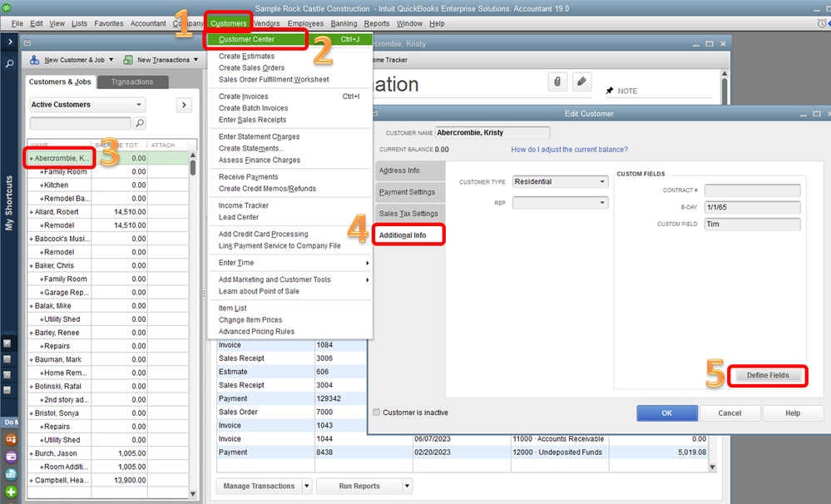Image resolution: width=831 pixels, height=504 pixels.
Task: Open 'How do I adjust the current balance?' link
Action: 569,150
